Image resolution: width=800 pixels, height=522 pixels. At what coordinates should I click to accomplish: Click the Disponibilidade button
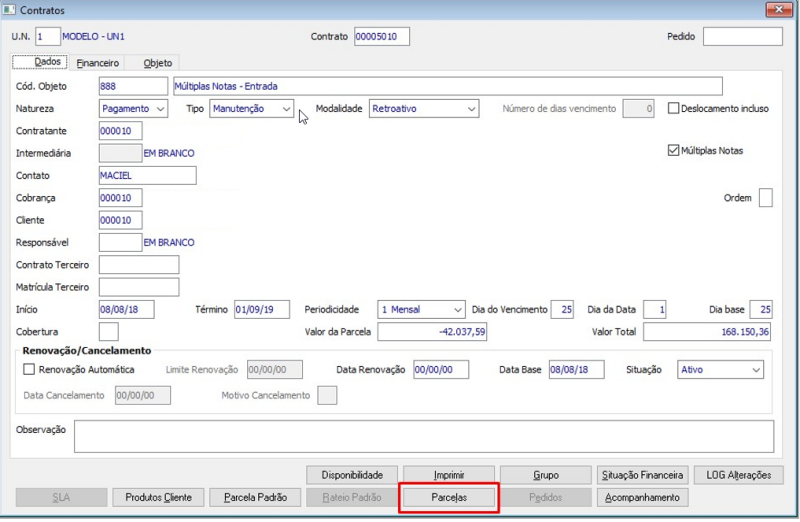click(352, 475)
